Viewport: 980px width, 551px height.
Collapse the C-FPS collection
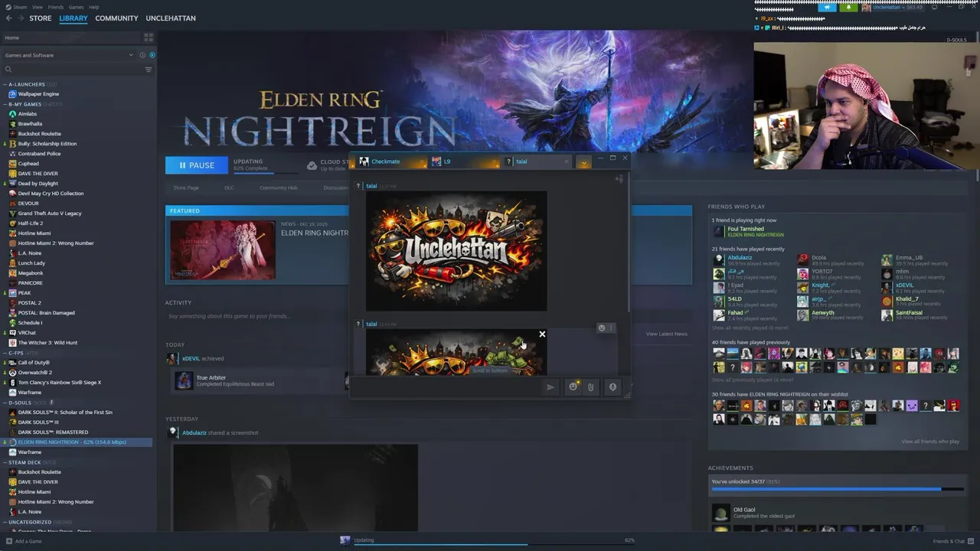point(5,353)
